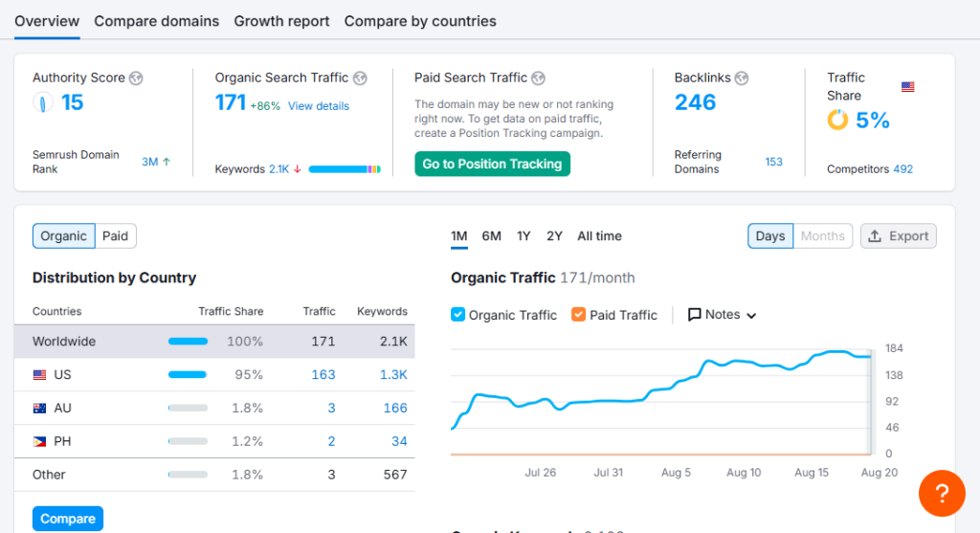Screen dimensions: 980x533
Task: Open the Growth report tab
Action: (281, 21)
